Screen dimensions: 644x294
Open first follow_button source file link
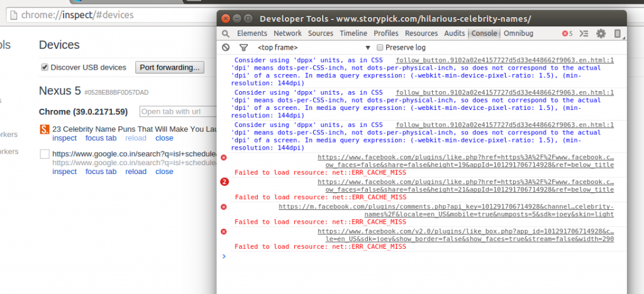(x=505, y=60)
